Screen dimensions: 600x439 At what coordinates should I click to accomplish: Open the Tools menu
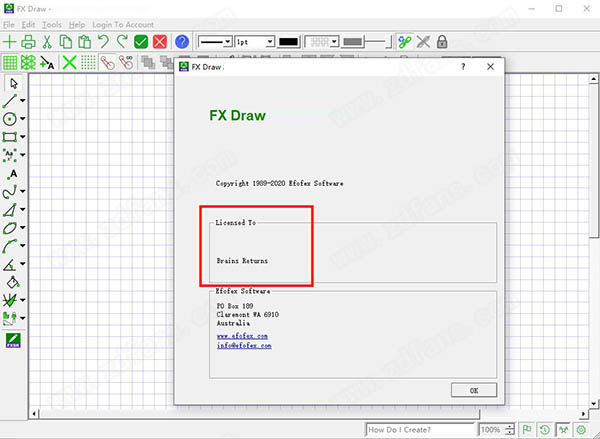pyautogui.click(x=52, y=24)
